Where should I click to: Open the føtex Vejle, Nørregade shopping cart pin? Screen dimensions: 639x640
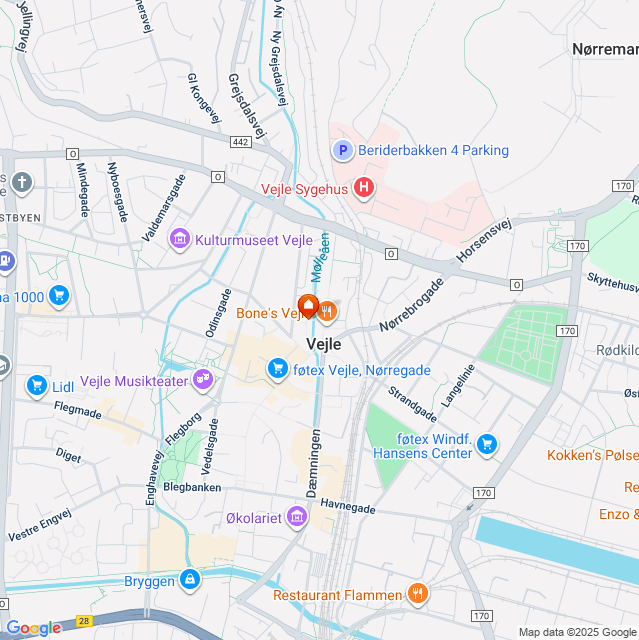278,369
